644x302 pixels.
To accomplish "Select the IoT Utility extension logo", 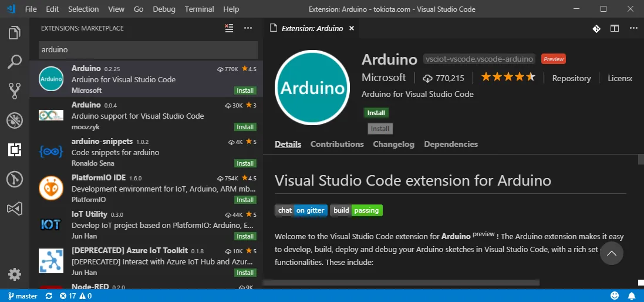I will pos(51,225).
